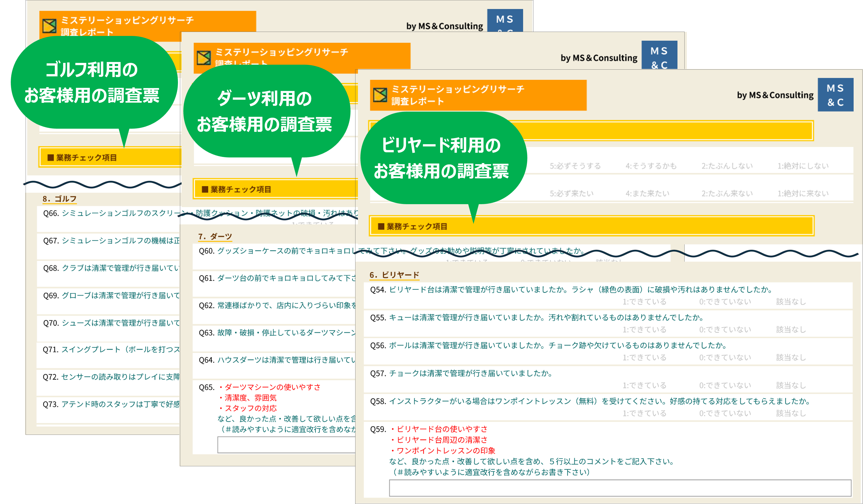Select '該当なし' for Q57 chalk question
This screenshot has width=863, height=504.
[x=791, y=386]
